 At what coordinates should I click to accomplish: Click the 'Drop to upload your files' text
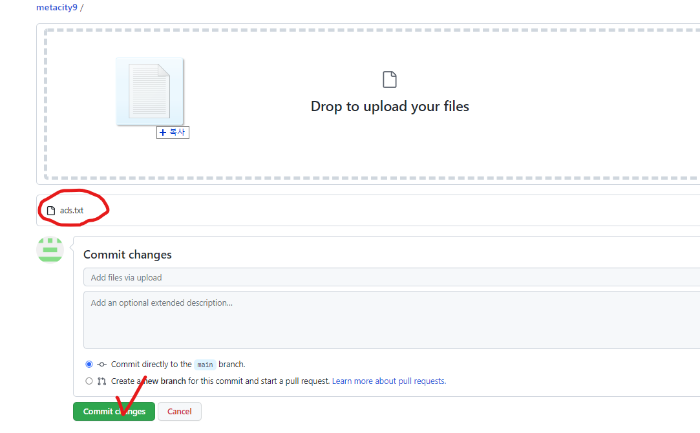point(389,106)
